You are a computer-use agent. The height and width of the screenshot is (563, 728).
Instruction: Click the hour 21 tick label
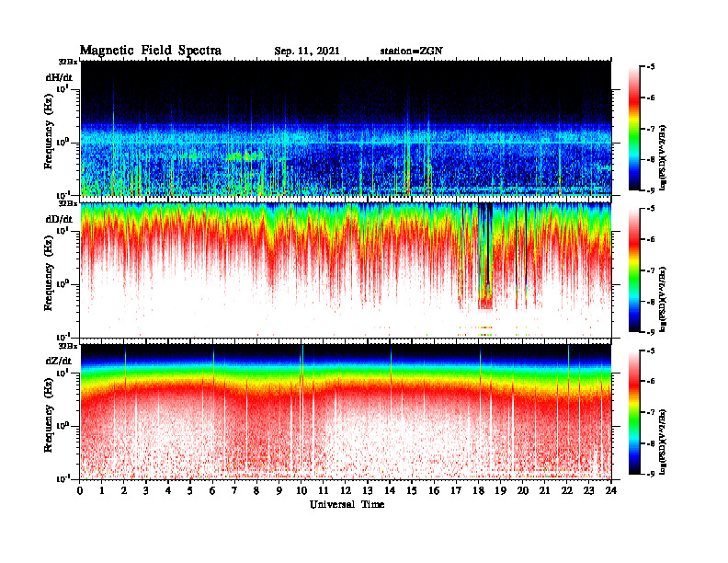tap(544, 490)
